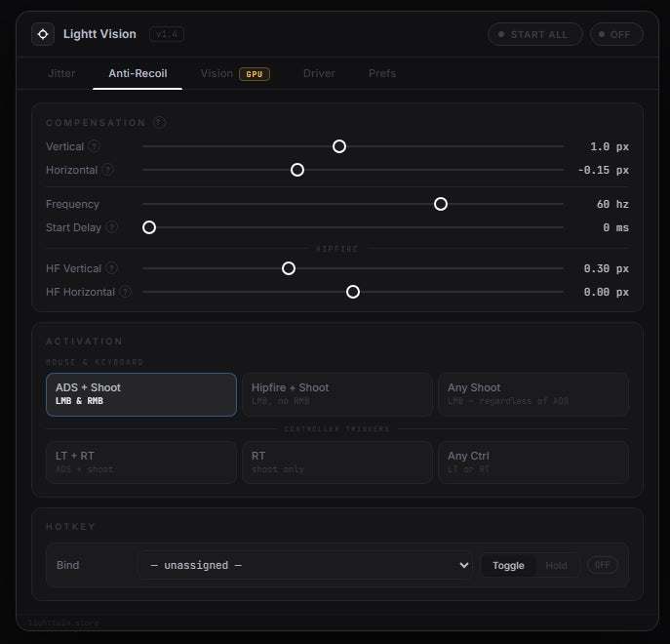Select LT + RT controller trigger
Screen dimensions: 670x644
click(x=141, y=463)
